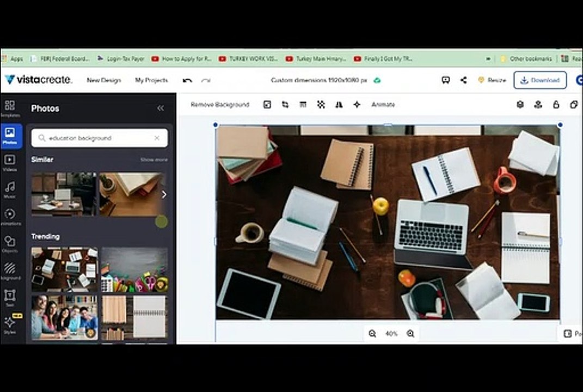Open the Background sidebar panel
Image resolution: width=583 pixels, height=392 pixels.
10,272
